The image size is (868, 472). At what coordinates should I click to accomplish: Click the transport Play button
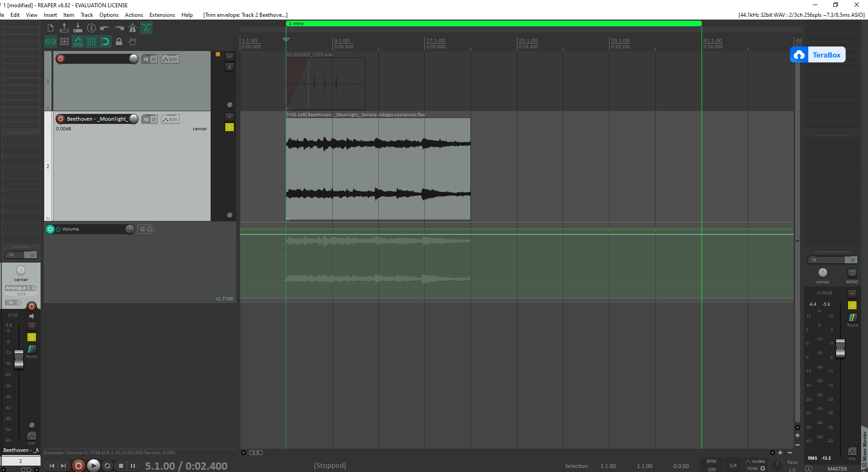coord(93,466)
